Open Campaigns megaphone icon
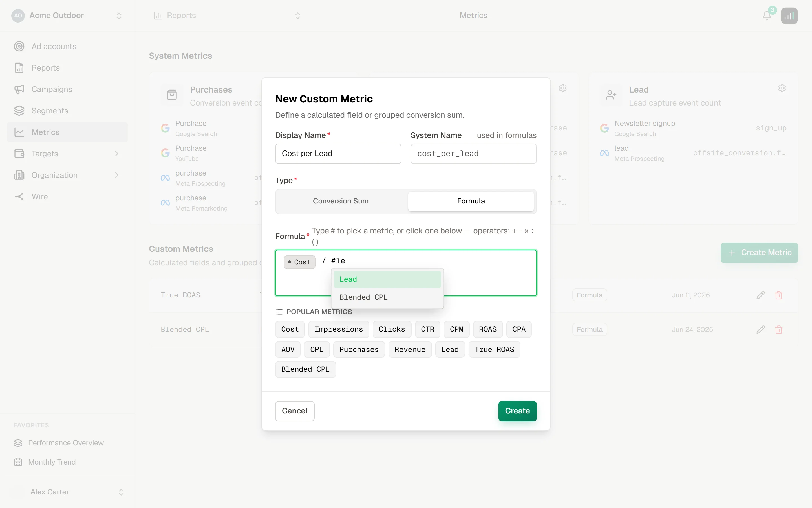812x508 pixels. pos(19,89)
